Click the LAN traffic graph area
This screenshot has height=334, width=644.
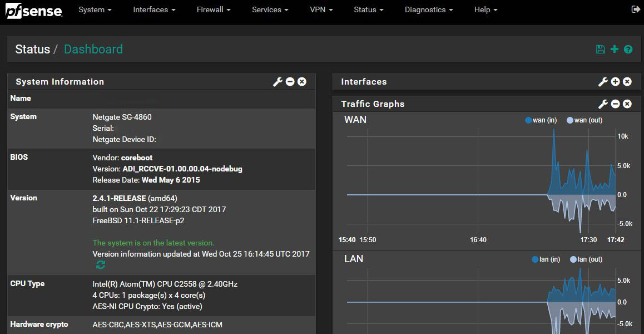pos(480,301)
